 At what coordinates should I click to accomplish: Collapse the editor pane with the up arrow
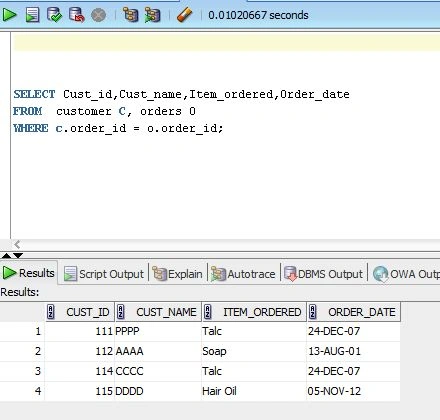click(x=6, y=256)
